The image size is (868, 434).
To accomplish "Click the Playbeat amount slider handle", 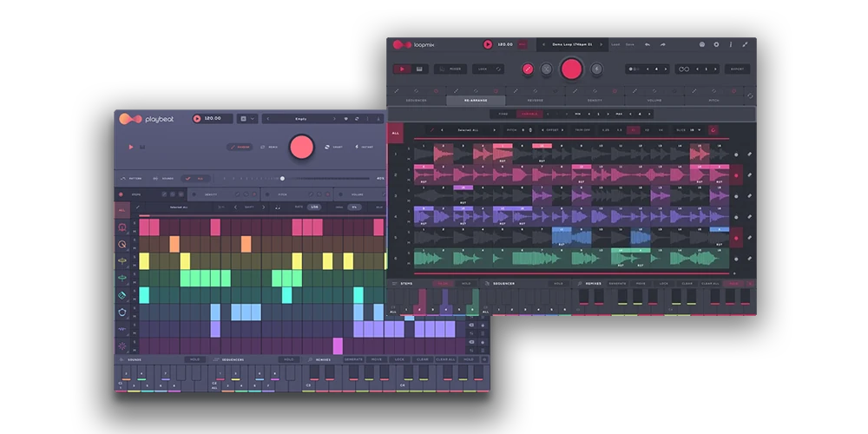I will [x=282, y=178].
